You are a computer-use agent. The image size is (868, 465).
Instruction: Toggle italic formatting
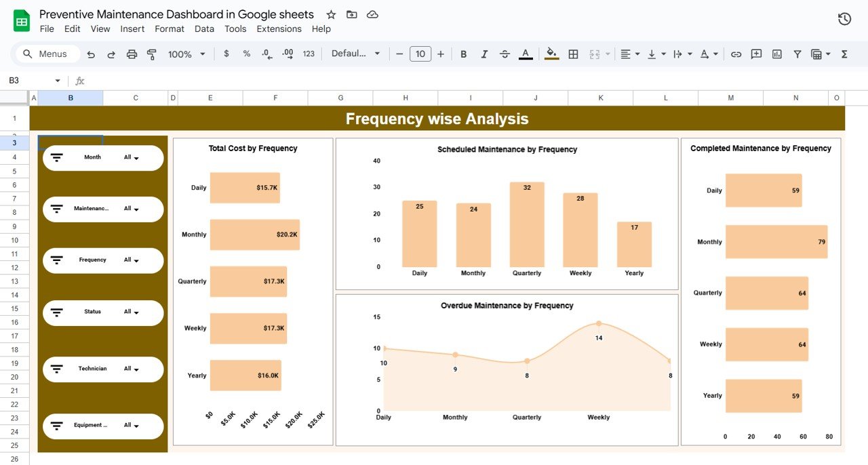(484, 54)
